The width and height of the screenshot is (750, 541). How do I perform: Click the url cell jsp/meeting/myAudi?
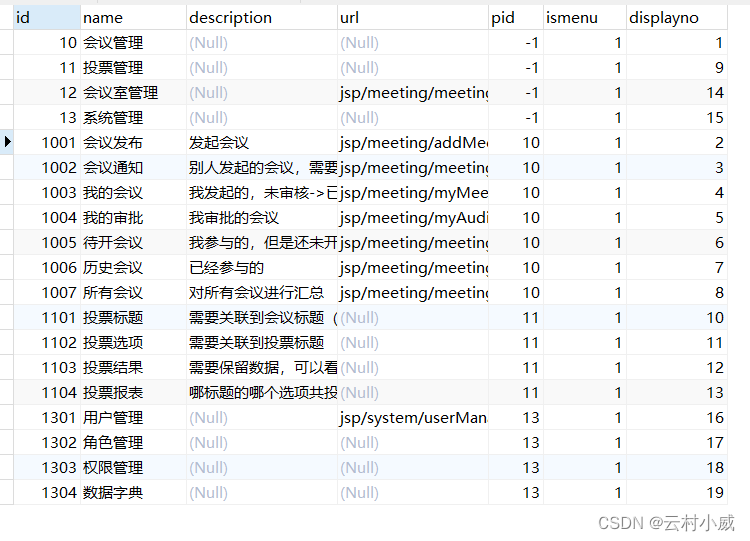(413, 217)
